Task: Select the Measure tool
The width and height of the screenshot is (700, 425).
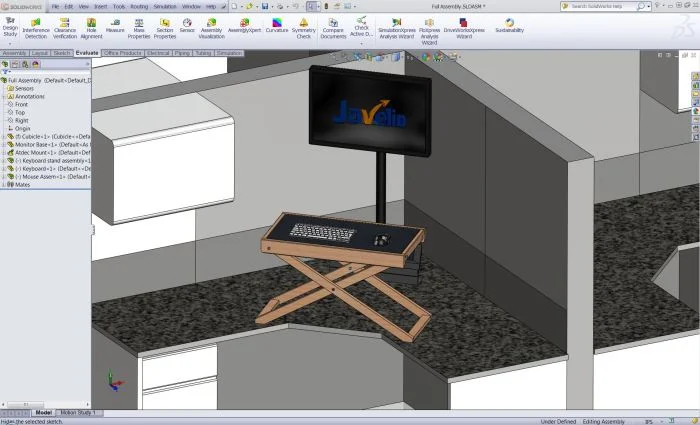Action: pyautogui.click(x=115, y=27)
